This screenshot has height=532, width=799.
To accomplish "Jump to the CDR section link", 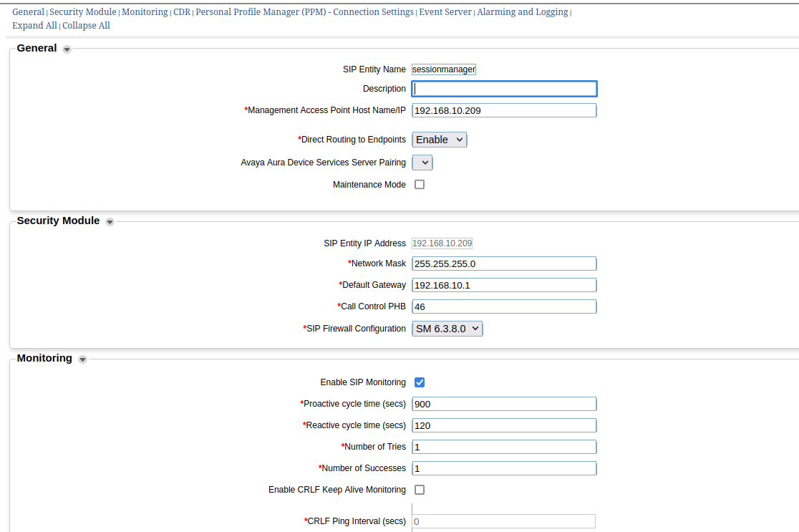I will point(182,12).
